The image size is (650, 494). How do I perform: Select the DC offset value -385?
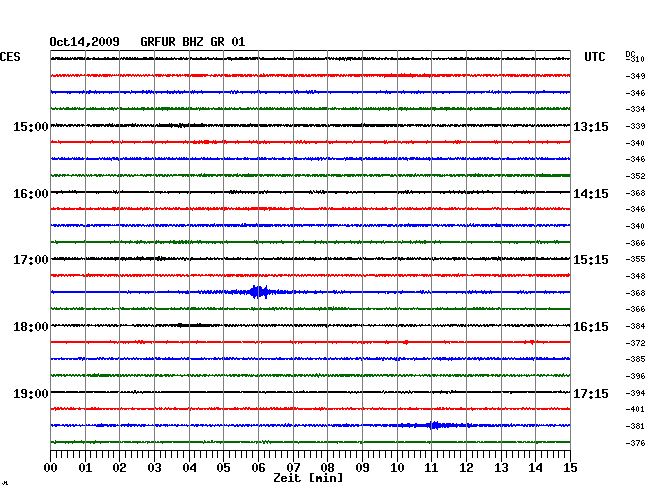(635, 359)
